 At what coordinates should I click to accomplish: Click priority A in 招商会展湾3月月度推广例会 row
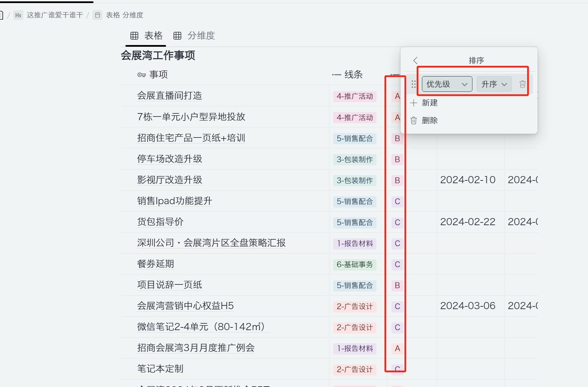coord(397,348)
